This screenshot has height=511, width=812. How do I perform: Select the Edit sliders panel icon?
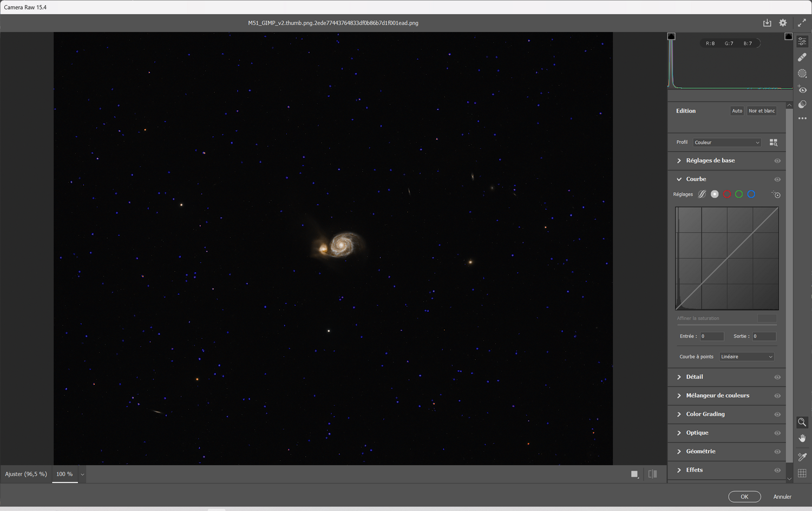(802, 41)
